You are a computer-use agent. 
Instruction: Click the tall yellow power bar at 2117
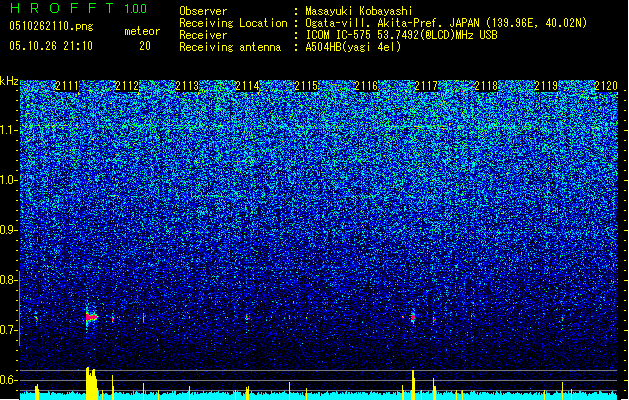point(413,385)
